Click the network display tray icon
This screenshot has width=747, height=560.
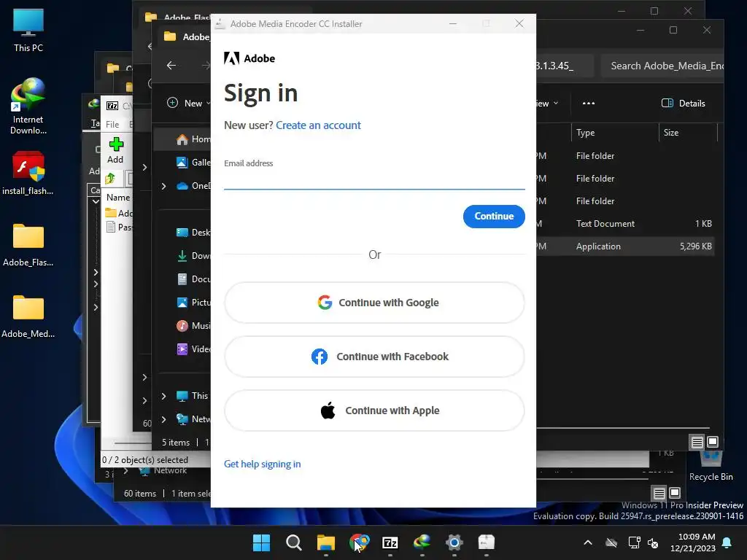tap(634, 542)
